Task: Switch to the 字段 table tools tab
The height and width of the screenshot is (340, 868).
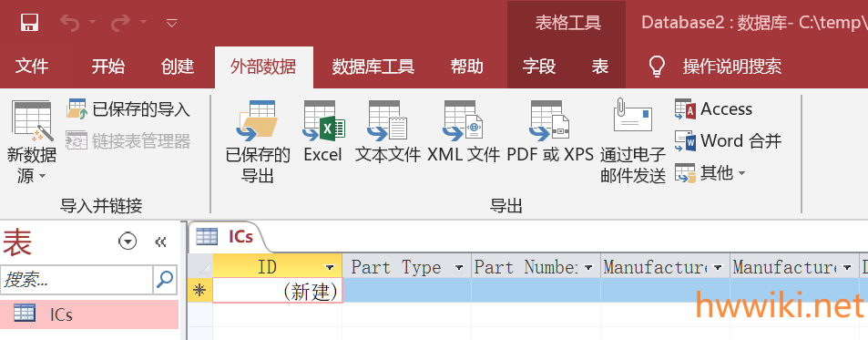Action: pos(538,67)
